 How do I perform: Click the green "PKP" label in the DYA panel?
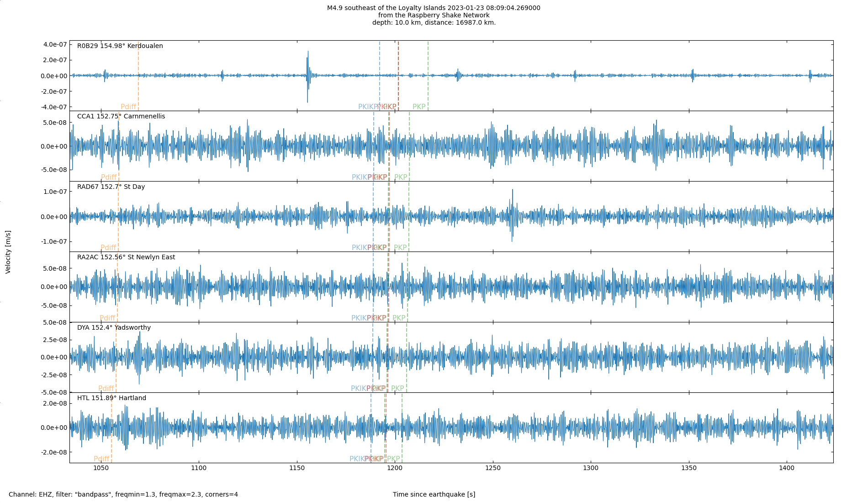[x=397, y=389]
